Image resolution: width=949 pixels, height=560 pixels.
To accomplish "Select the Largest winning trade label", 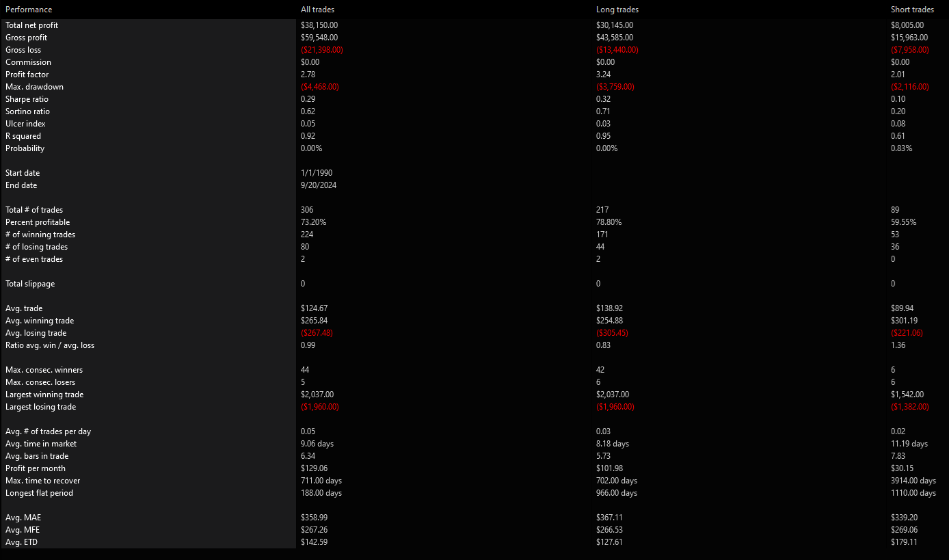I will 44,395.
